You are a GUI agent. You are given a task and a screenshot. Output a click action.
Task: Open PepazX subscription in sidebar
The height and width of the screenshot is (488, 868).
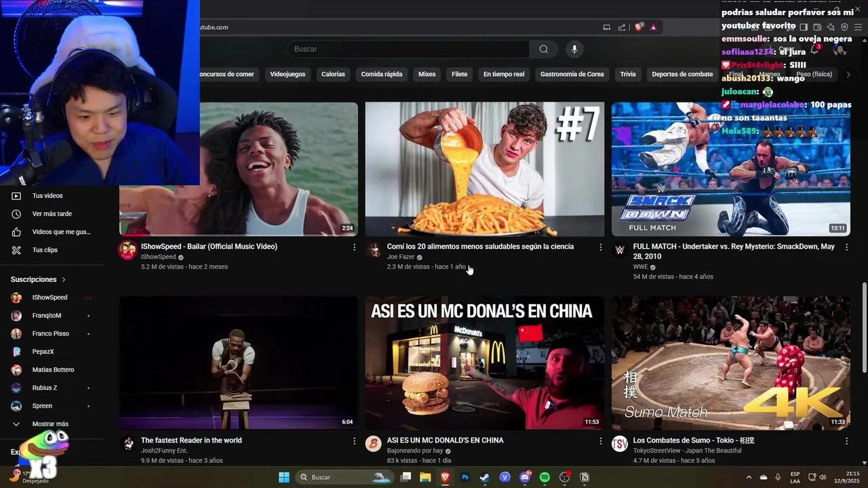[x=50, y=352]
